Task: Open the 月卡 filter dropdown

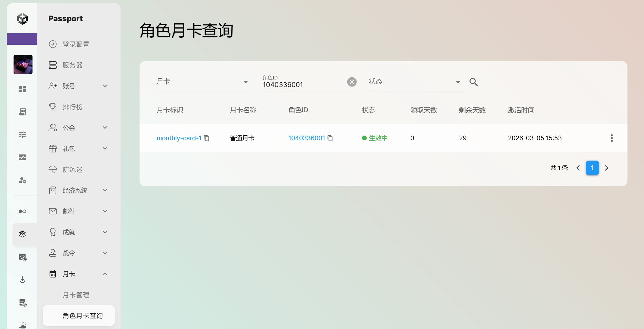Action: [x=203, y=82]
